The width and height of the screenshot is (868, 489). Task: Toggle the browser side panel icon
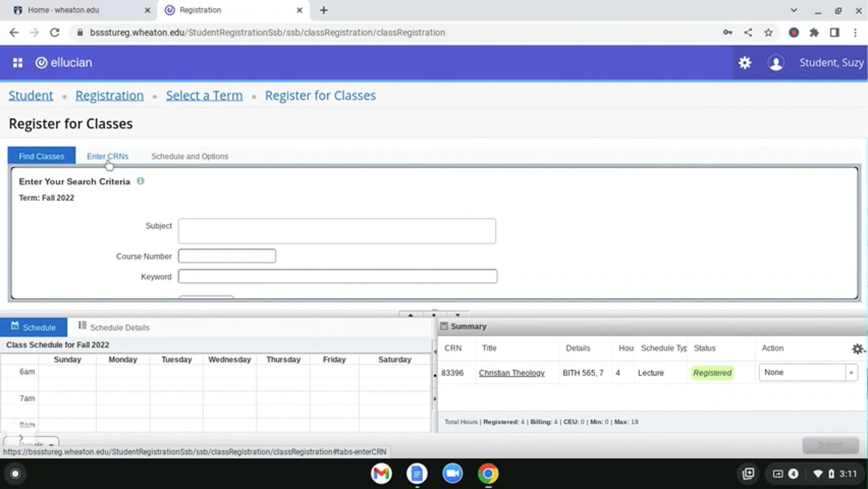point(835,33)
